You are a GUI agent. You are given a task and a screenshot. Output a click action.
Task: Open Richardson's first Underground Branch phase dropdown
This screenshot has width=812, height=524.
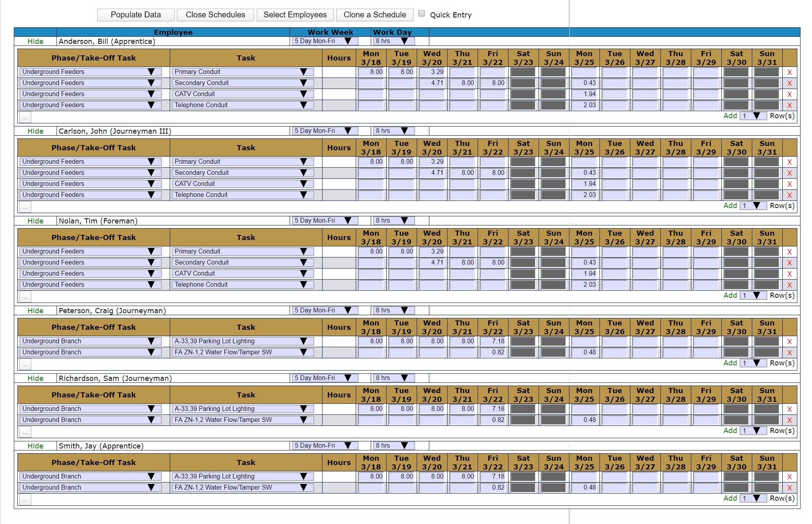tap(90, 409)
